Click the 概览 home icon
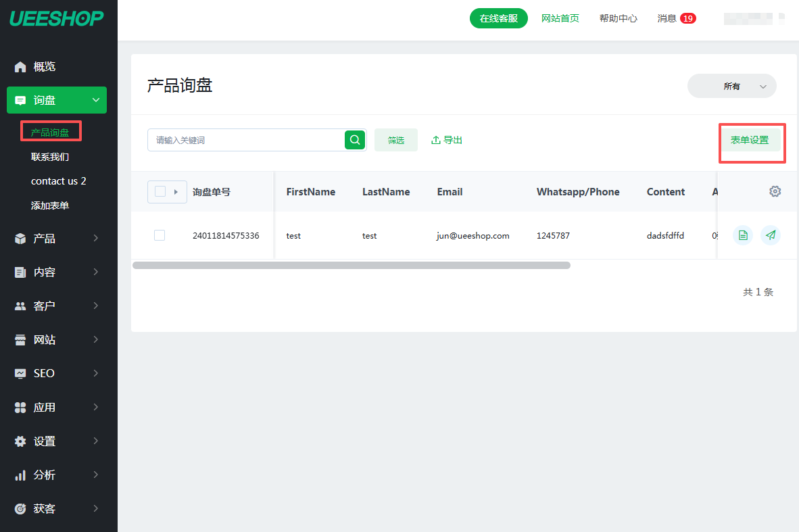This screenshot has height=532, width=799. 20,67
